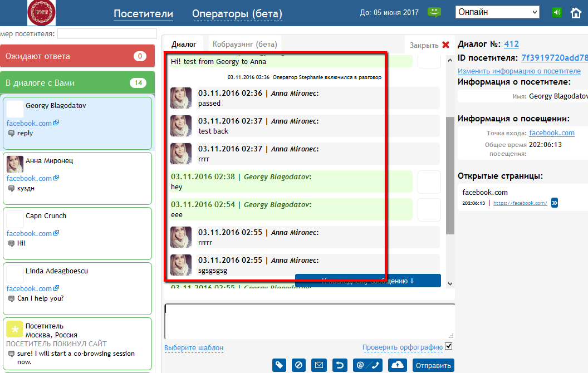Click the tag icon below message box
Viewport: 588px width, 373px height.
(x=280, y=365)
